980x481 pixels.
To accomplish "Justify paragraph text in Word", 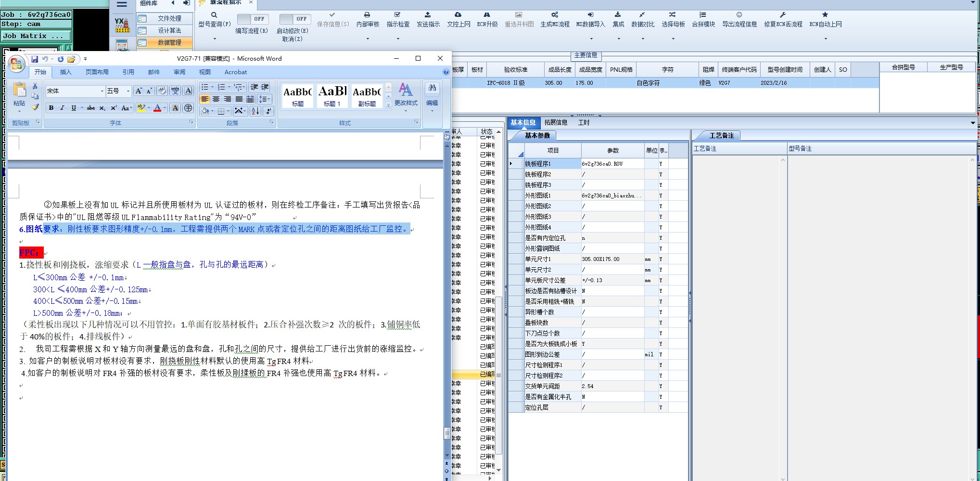I will (x=239, y=99).
